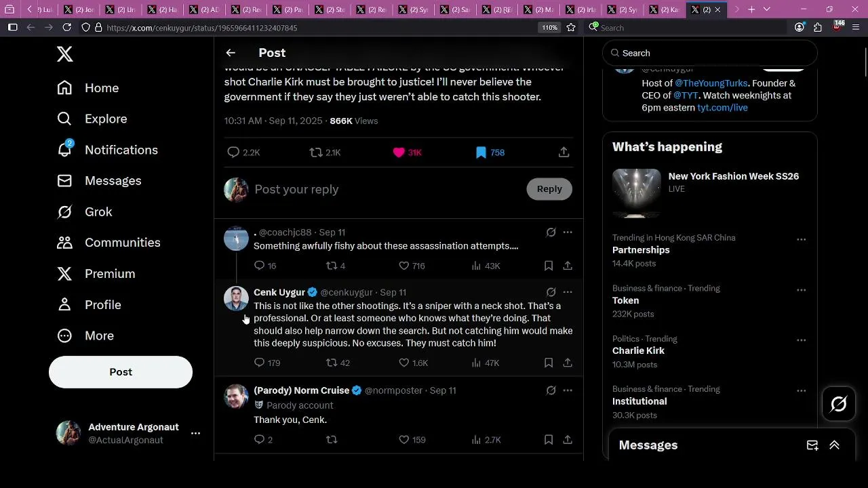Image resolution: width=868 pixels, height=488 pixels.
Task: Open Grok in the sidebar
Action: point(85,212)
